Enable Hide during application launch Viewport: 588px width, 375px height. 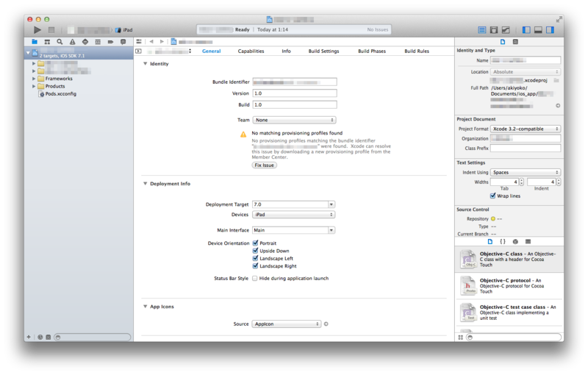tap(255, 278)
